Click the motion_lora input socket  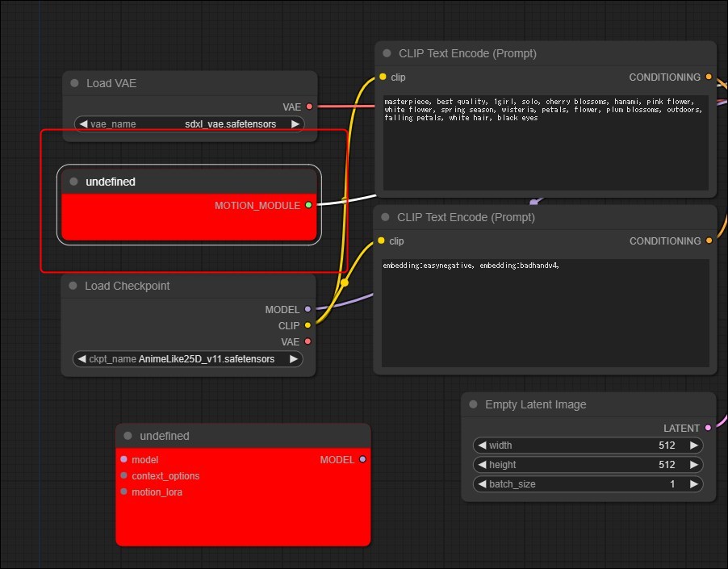point(123,492)
